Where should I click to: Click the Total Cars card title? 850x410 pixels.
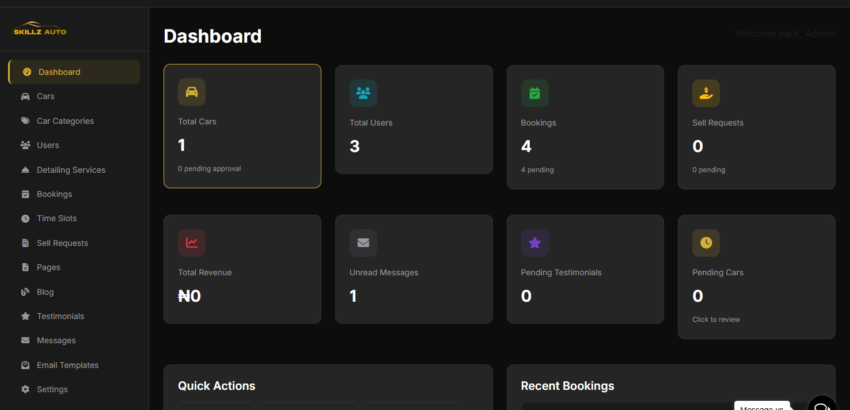coord(197,122)
